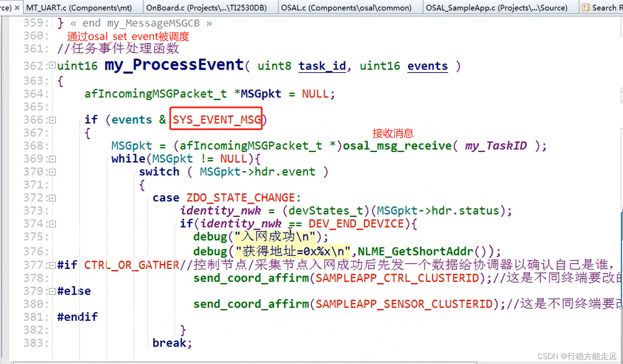
Task: Click SAMPLEAPP_SENSOR_CLUSTERID argument
Action: (x=404, y=304)
